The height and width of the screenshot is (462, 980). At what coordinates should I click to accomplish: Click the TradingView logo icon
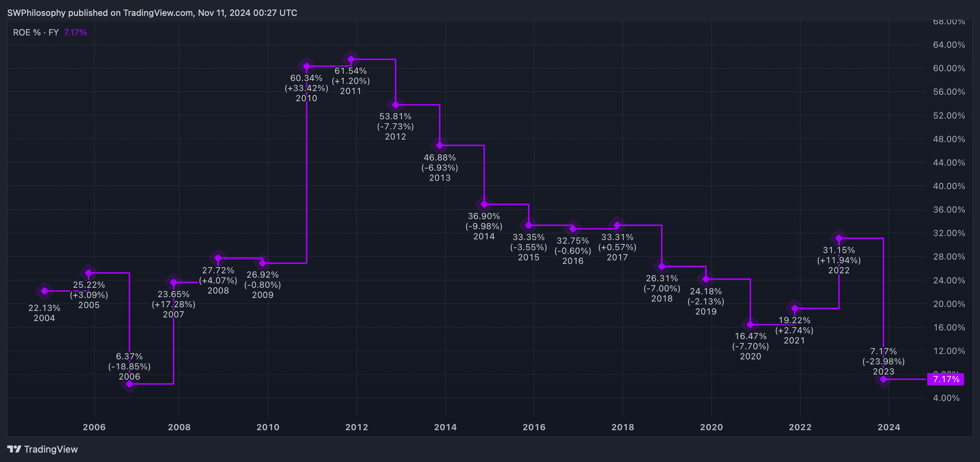pos(14,449)
